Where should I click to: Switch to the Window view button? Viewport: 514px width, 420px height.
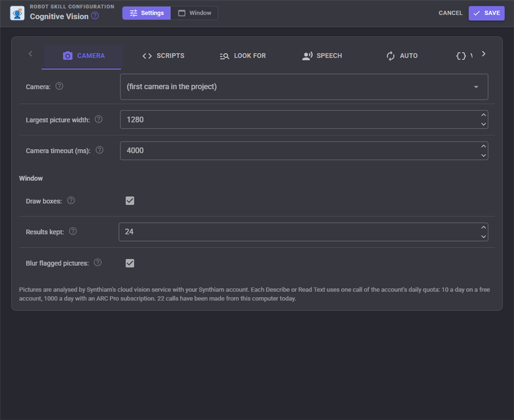pos(194,13)
